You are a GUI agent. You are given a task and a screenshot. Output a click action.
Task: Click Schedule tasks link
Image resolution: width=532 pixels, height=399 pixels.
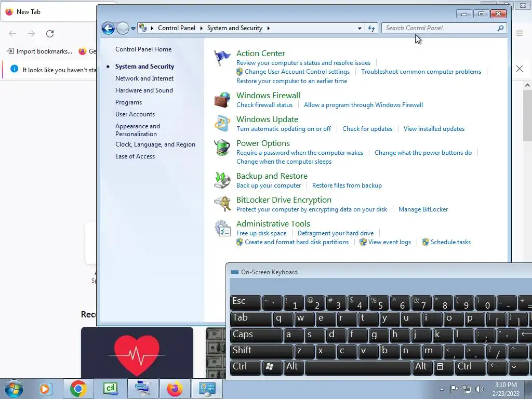click(x=450, y=242)
